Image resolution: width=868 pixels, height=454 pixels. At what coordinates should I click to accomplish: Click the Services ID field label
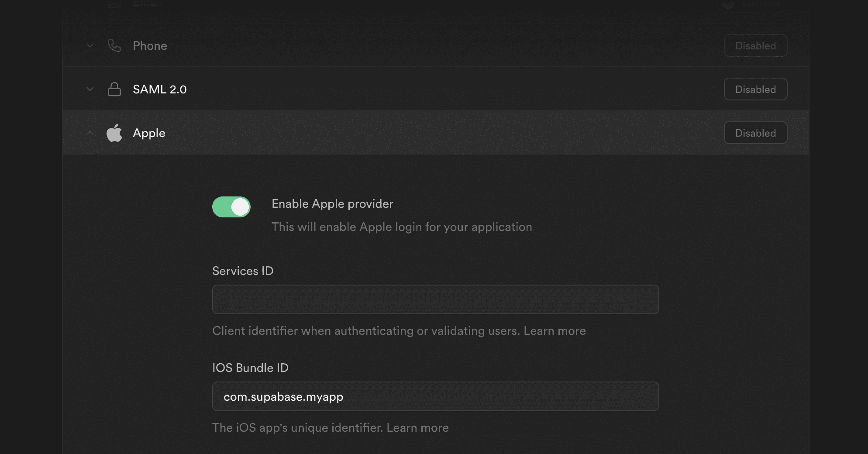click(243, 271)
